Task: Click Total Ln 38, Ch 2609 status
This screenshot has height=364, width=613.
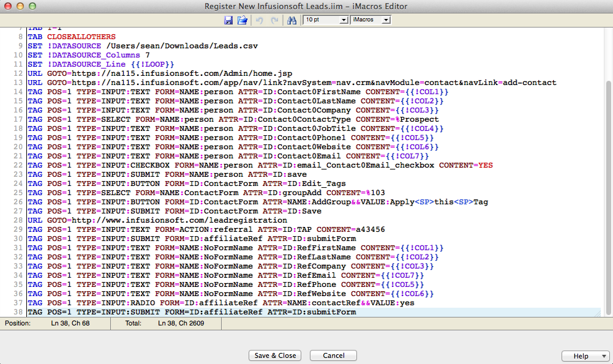Action: point(181,323)
